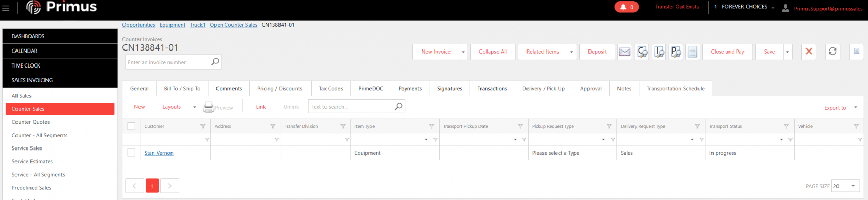
Task: Click the Text to search field
Action: (x=351, y=107)
